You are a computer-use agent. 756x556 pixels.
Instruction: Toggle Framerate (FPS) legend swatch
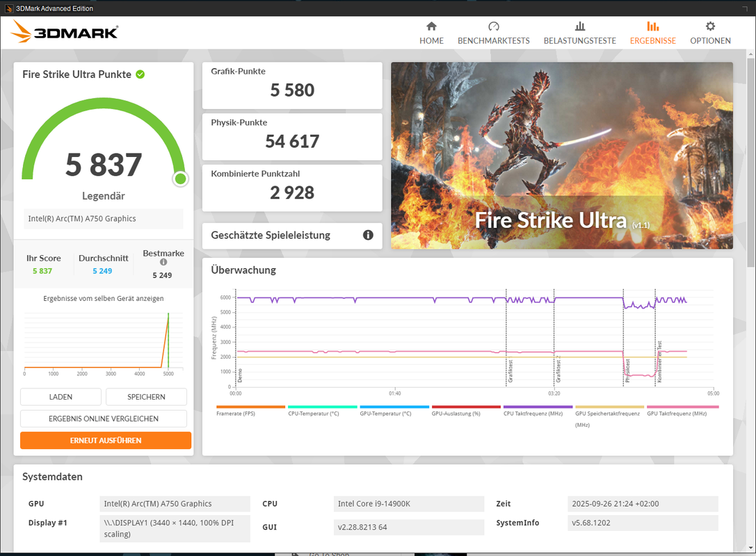click(250, 407)
